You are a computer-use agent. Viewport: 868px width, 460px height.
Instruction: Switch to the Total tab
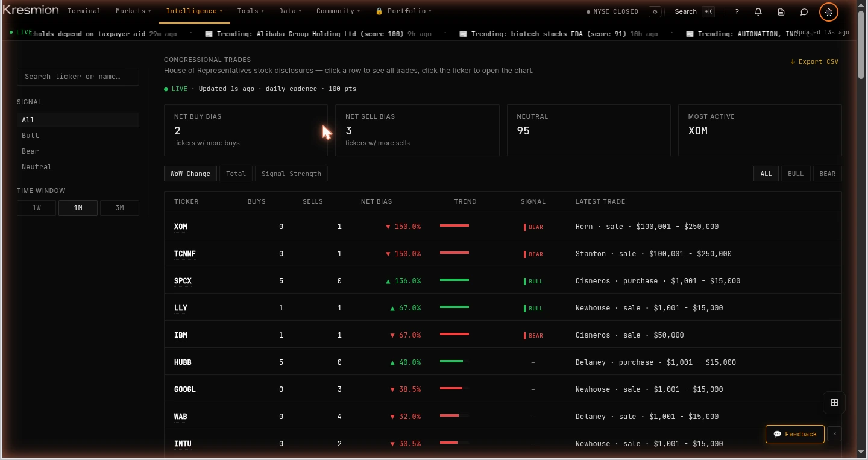236,174
